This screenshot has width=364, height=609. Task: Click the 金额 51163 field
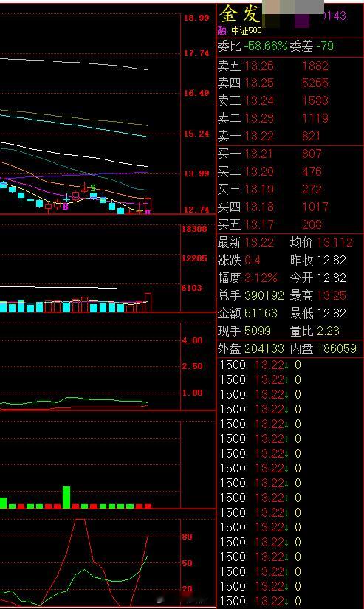(247, 313)
